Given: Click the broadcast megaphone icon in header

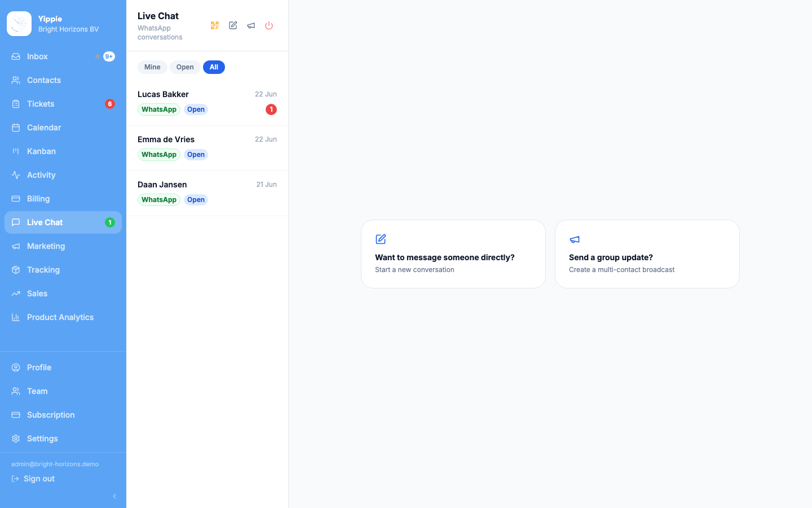Looking at the screenshot, I should [x=251, y=25].
